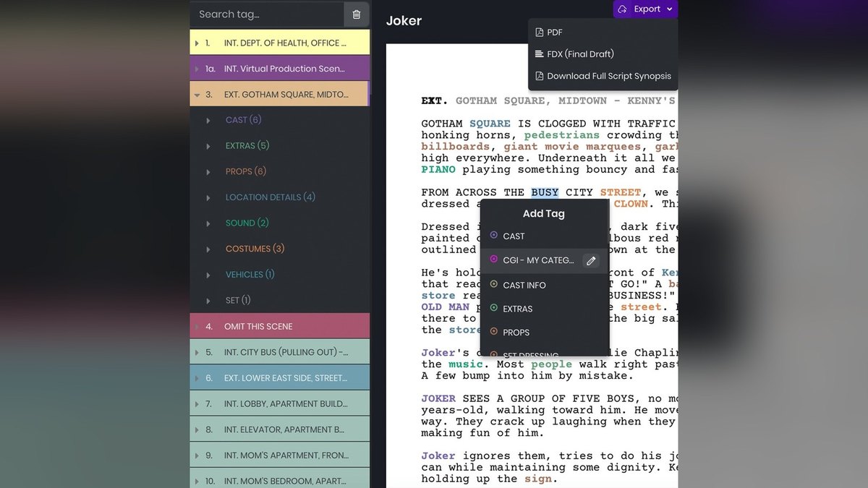Screen dimensions: 868x488
Task: Click the tagged phrase giant movie marquees
Action: click(572, 147)
